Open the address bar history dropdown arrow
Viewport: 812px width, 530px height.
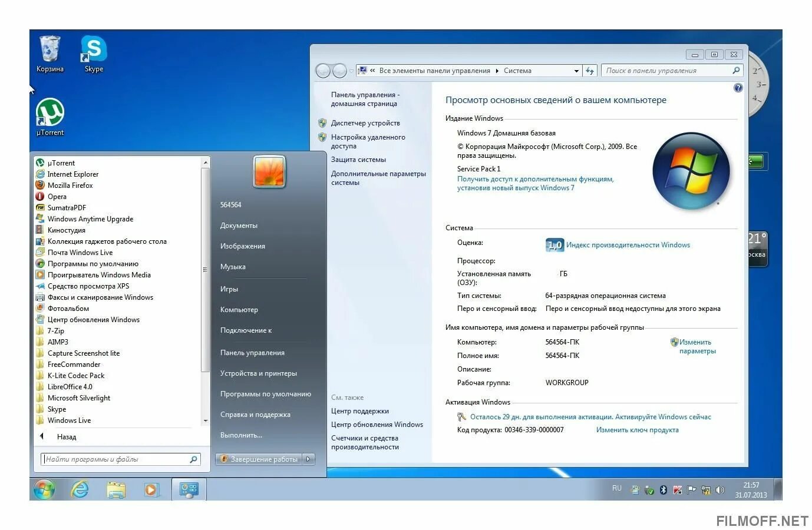coord(576,71)
